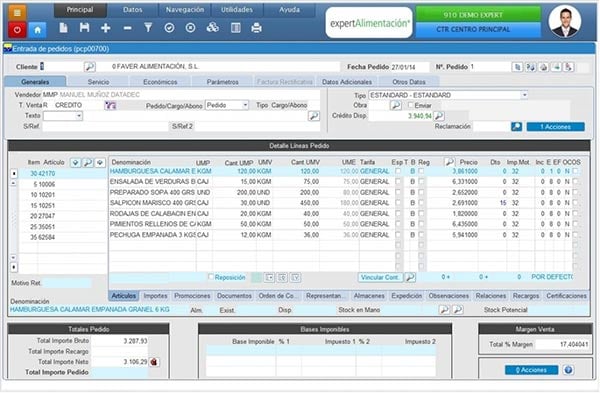Switch to the Servicio tab
The width and height of the screenshot is (600, 393).
[98, 82]
